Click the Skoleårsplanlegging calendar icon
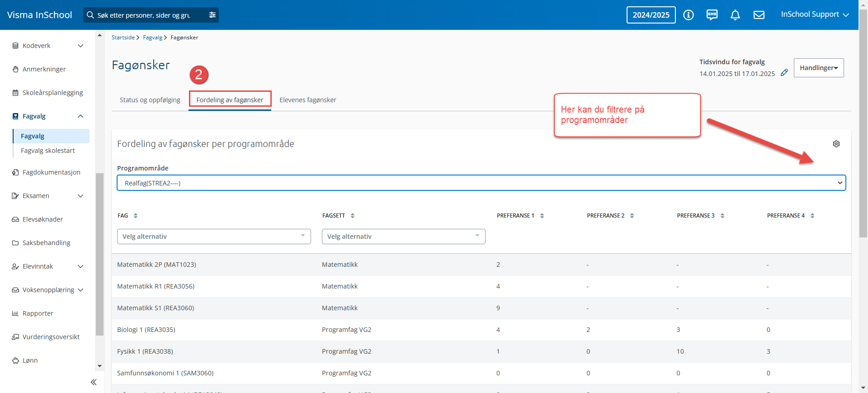 click(x=15, y=93)
